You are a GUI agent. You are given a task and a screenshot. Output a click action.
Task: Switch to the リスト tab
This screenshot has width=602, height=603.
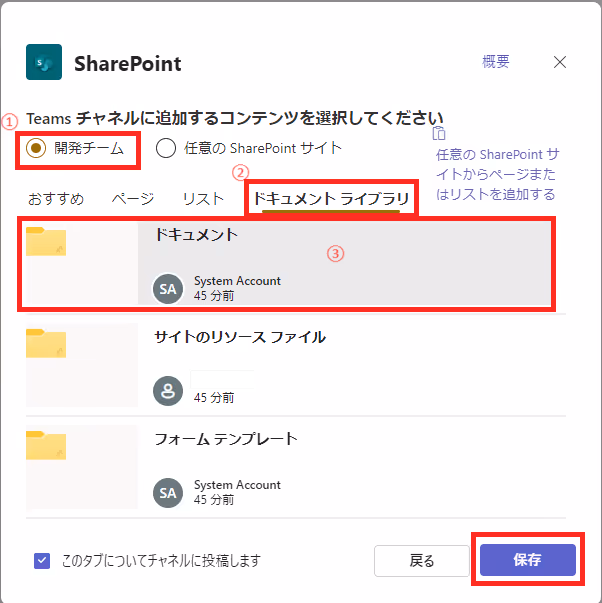click(x=203, y=199)
